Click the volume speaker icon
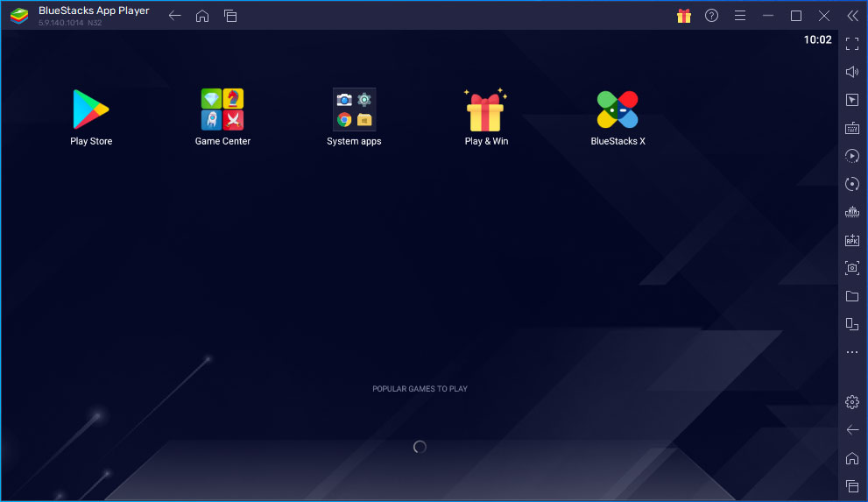868x502 pixels. click(852, 72)
